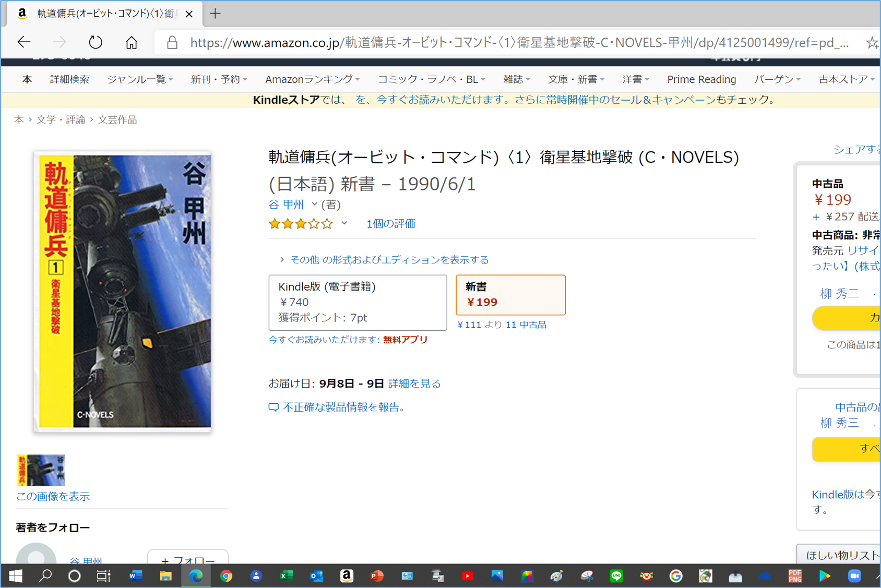881x588 pixels.
Task: Open the Amazonランキング dropdown menu
Action: tap(312, 79)
